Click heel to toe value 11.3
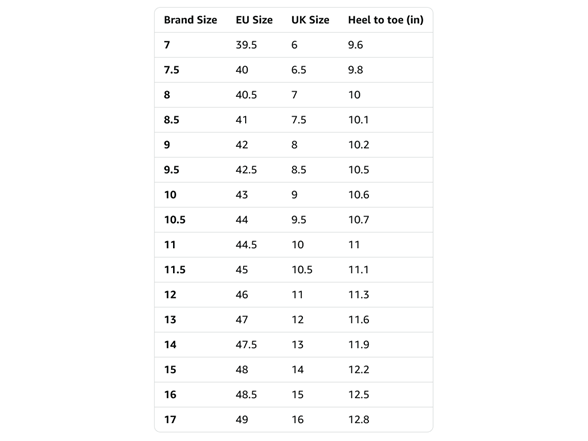Image resolution: width=588 pixels, height=441 pixels. pos(358,295)
